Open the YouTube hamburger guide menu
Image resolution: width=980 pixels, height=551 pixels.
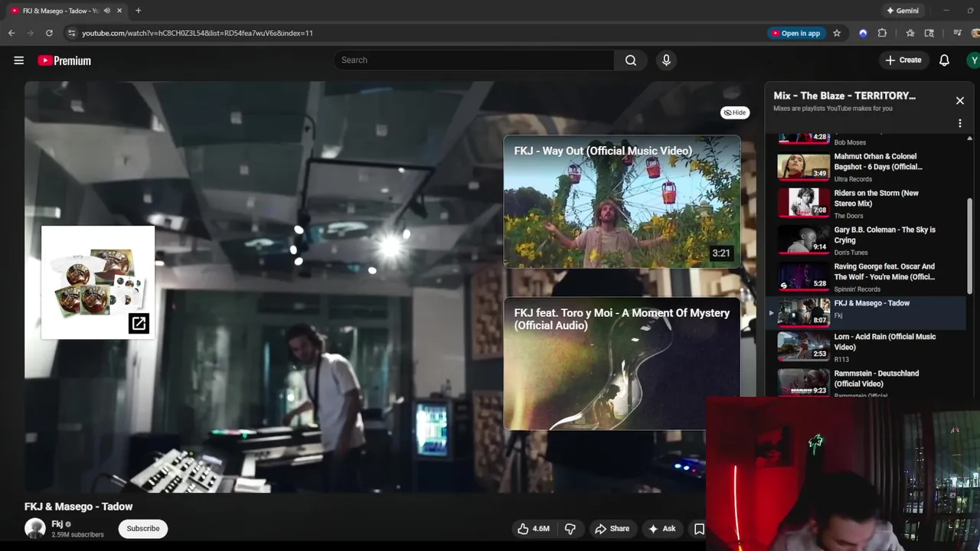click(x=18, y=60)
